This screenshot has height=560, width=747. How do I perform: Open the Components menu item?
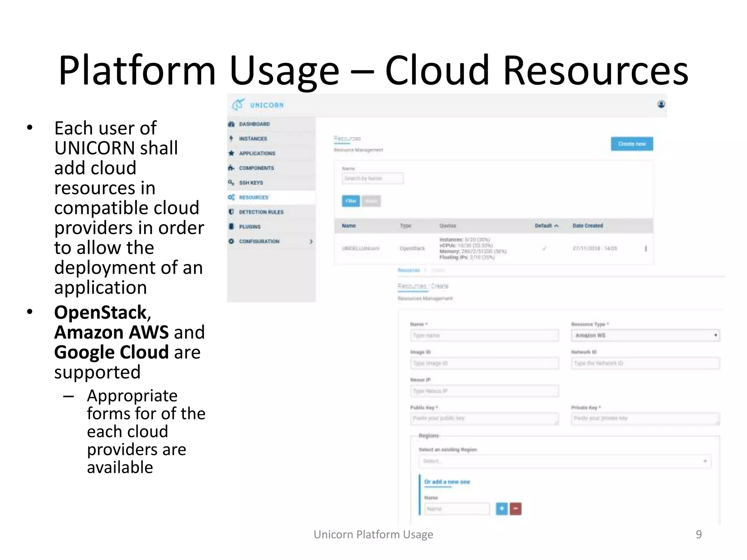pyautogui.click(x=271, y=168)
